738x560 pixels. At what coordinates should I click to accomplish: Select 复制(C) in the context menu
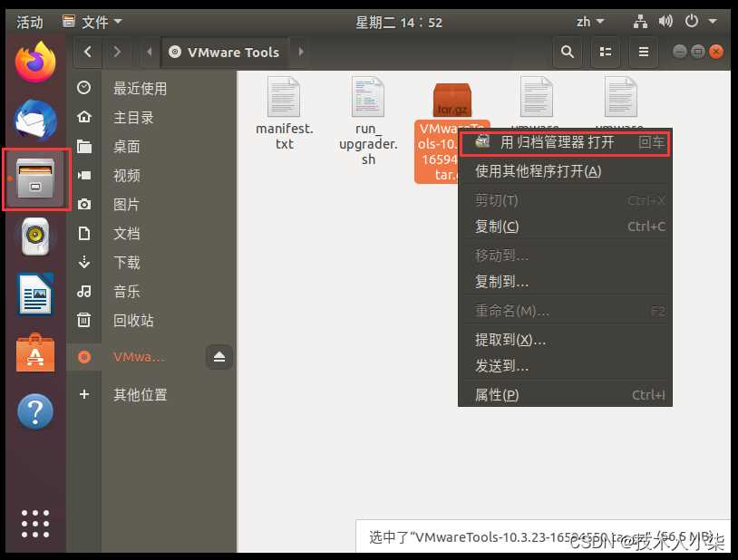coord(565,227)
